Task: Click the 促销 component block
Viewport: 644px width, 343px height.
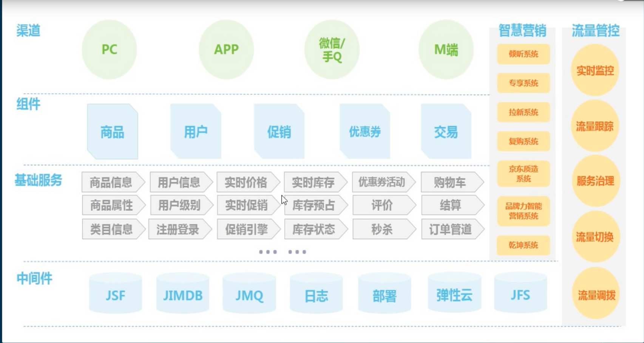Action: (x=279, y=132)
